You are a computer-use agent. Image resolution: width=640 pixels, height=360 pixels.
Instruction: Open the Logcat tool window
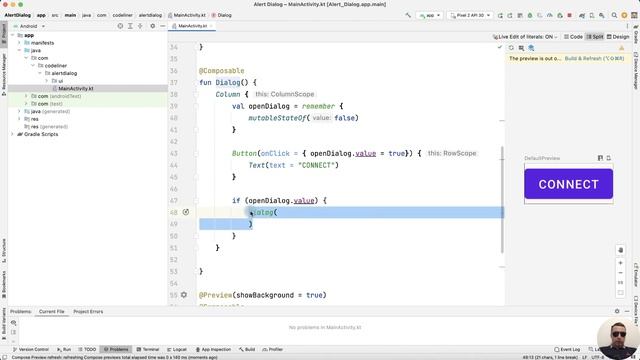177,349
